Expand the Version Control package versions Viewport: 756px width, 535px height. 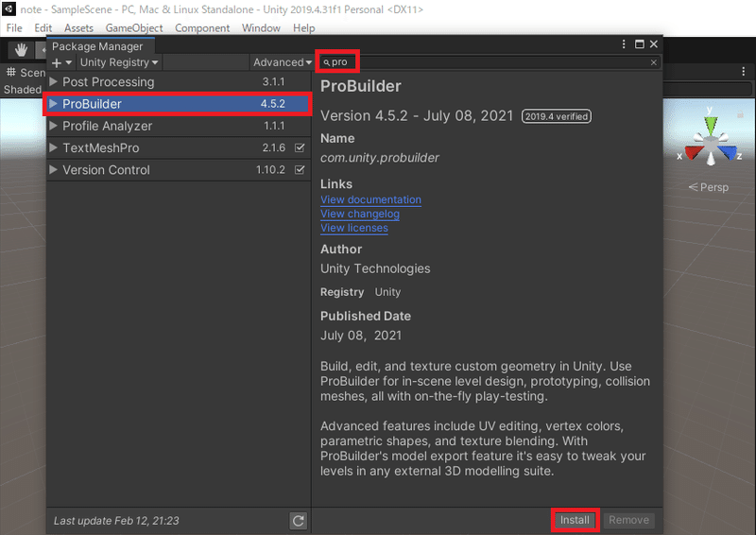coord(54,170)
